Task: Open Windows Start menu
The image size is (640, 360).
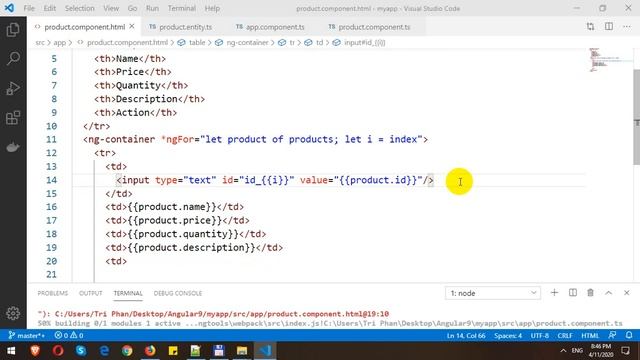Action: [11, 351]
